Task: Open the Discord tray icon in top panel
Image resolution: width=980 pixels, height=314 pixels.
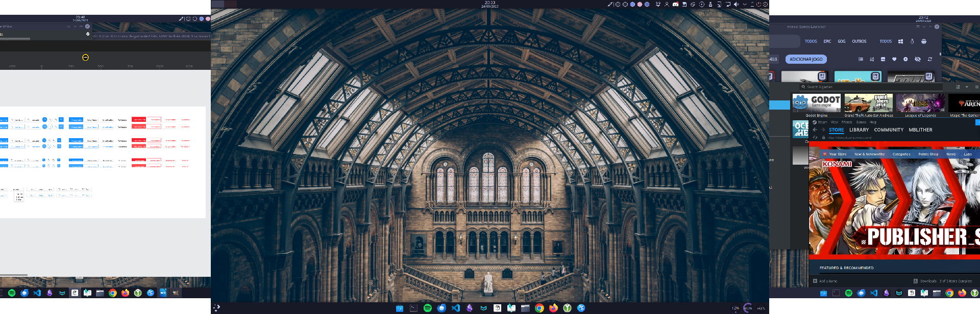Action: (675, 4)
